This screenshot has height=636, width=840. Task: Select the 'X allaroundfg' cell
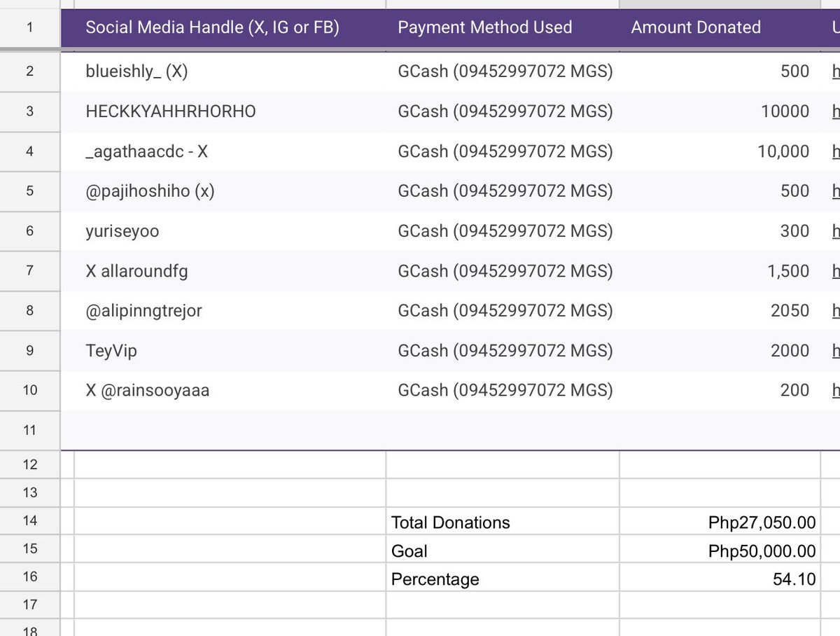click(x=230, y=271)
